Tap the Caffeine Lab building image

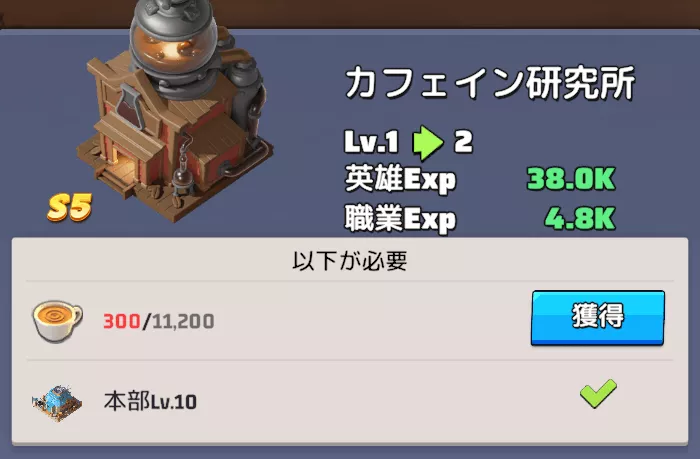coord(174,111)
